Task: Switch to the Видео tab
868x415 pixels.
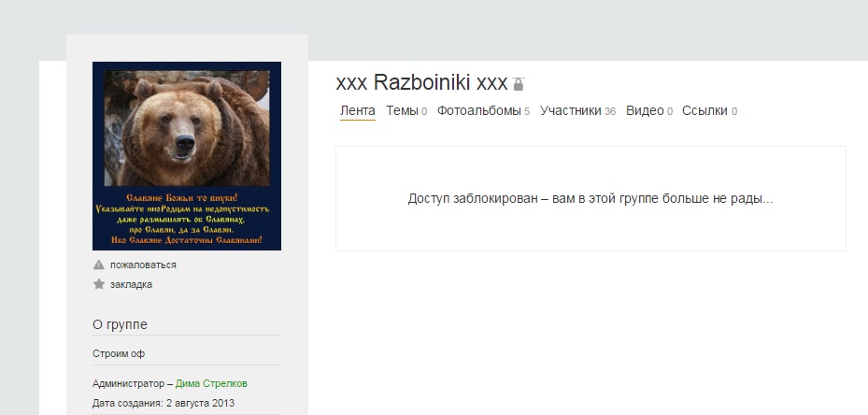Action: point(648,111)
